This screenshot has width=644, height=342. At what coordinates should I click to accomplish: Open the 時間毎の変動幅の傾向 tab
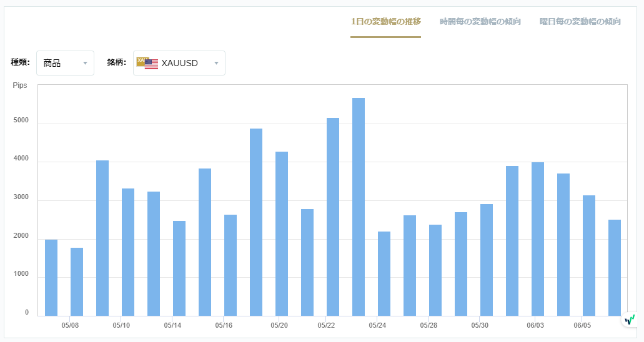(480, 22)
